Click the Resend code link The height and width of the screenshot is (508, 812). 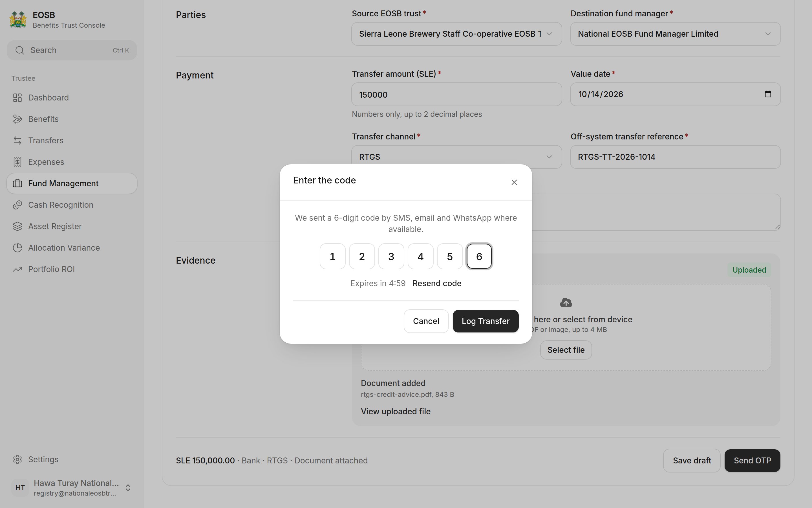pyautogui.click(x=437, y=283)
